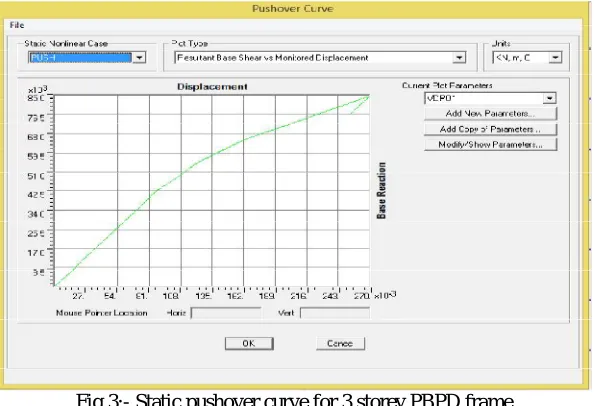Open the Static Nonlinear Case dropdown arrow
The width and height of the screenshot is (594, 406).
click(139, 58)
